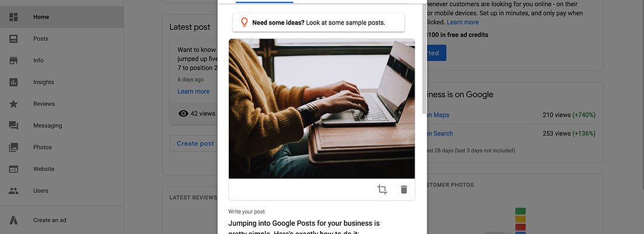The width and height of the screenshot is (644, 234).
Task: Click the Create post button
Action: pos(195,143)
